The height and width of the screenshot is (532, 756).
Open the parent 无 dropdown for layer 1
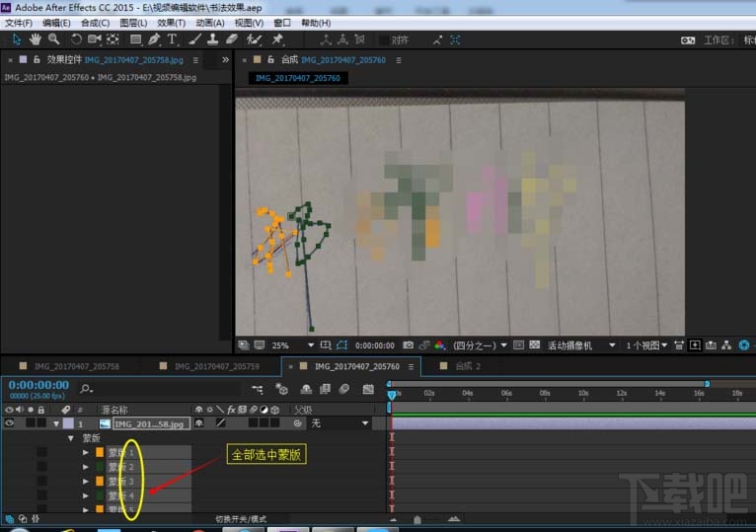point(365,423)
